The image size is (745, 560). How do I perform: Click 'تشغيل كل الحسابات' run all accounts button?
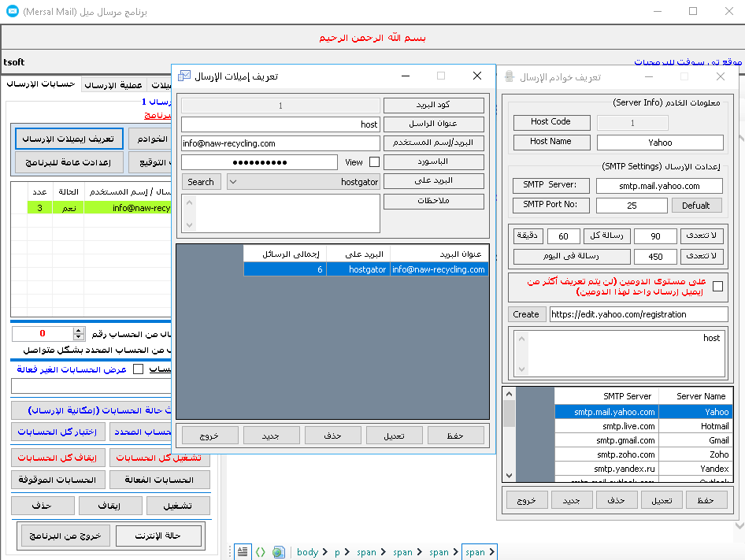point(159,458)
